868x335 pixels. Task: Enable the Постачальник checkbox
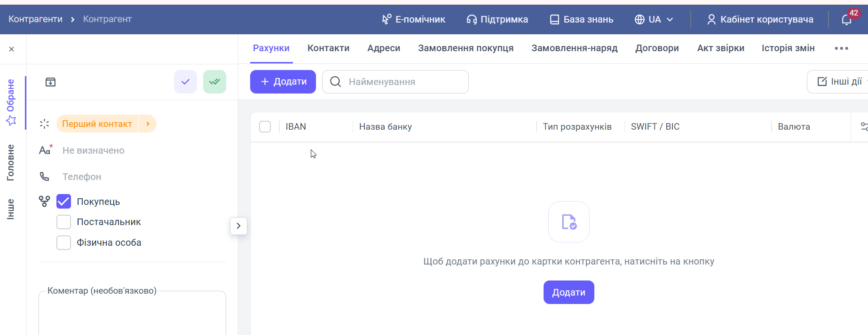pyautogui.click(x=64, y=222)
